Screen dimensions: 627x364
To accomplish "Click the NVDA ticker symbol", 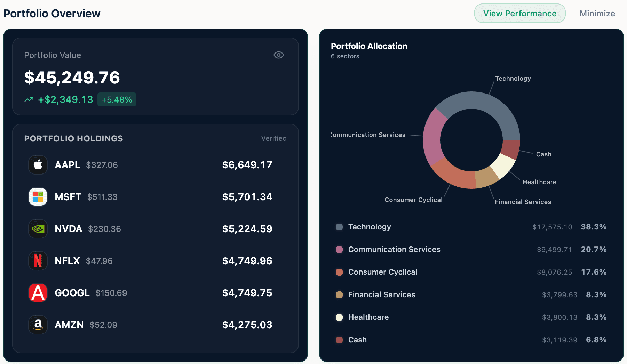I will click(x=69, y=229).
